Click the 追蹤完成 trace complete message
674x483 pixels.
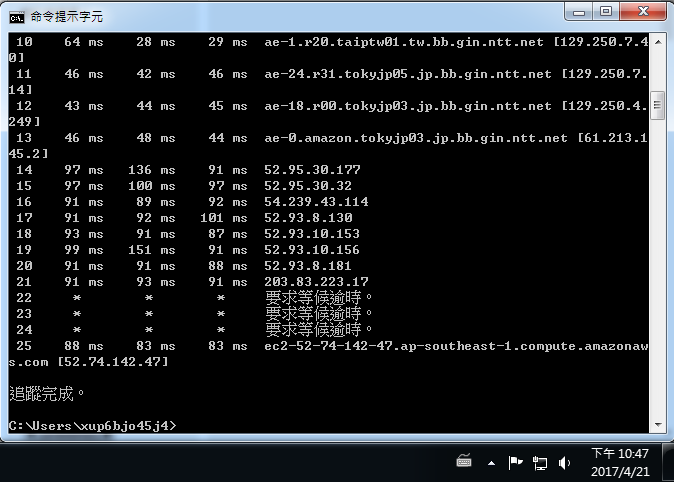pos(46,394)
